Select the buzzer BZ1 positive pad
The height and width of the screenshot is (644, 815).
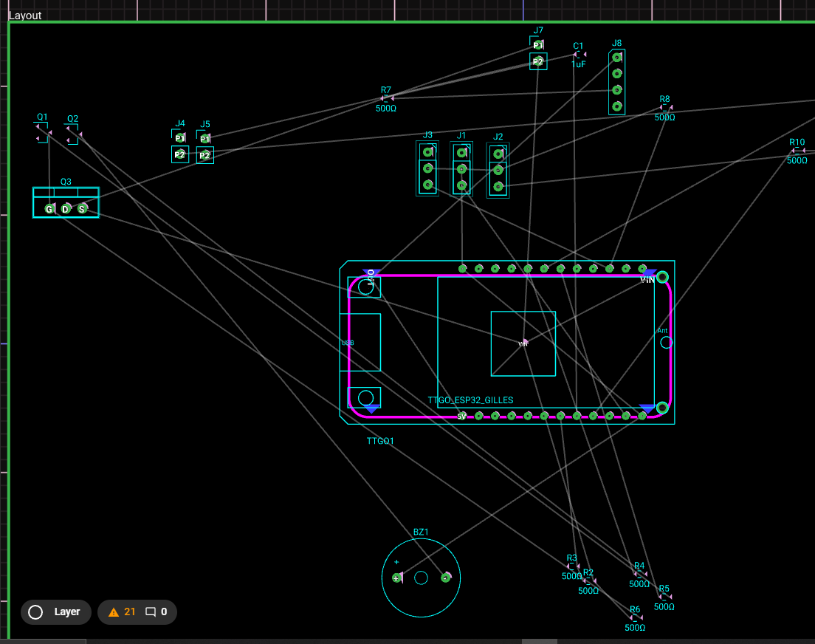click(397, 578)
